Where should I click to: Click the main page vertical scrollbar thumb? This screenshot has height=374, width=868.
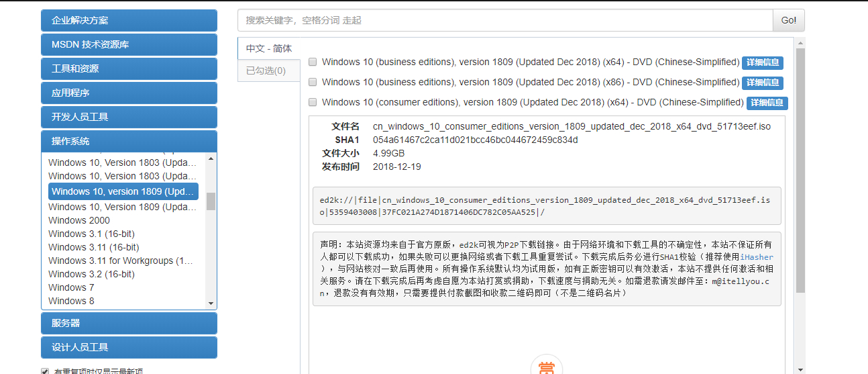(x=800, y=170)
